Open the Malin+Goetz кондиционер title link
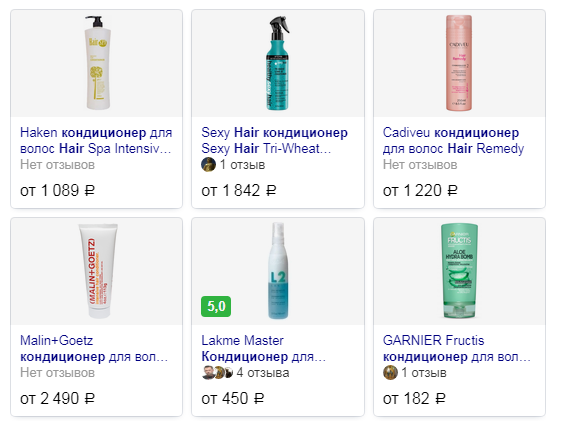Image resolution: width=568 pixels, height=438 pixels. click(94, 349)
